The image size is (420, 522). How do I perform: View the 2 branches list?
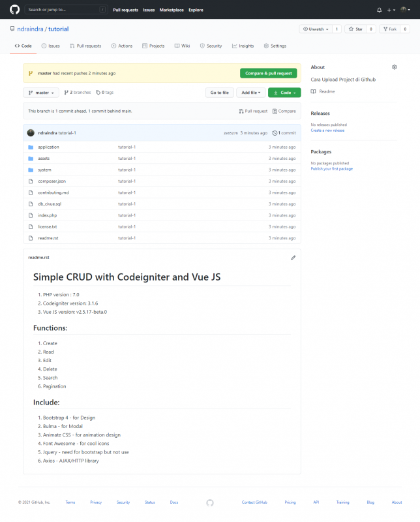pyautogui.click(x=78, y=93)
